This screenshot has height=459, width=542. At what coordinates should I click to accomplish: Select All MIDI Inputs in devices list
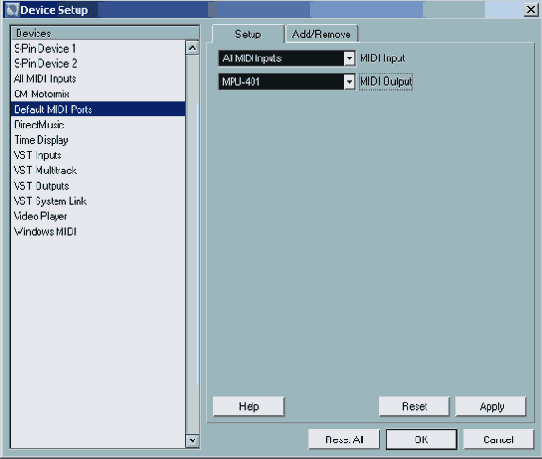(x=98, y=79)
